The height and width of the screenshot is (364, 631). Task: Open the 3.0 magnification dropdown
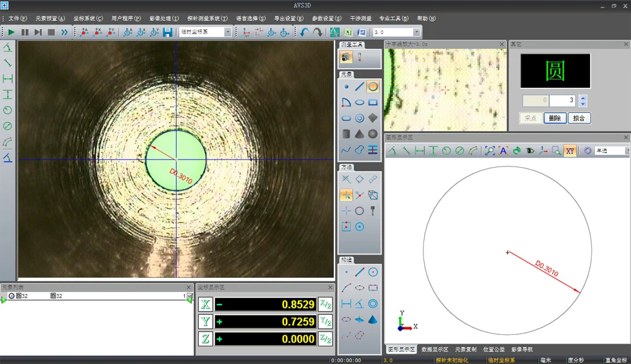(416, 32)
